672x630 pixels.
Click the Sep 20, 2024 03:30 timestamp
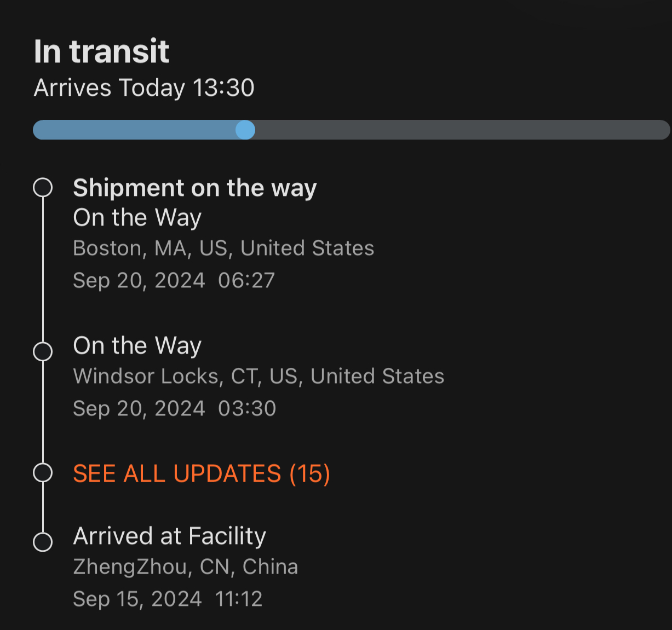(174, 408)
